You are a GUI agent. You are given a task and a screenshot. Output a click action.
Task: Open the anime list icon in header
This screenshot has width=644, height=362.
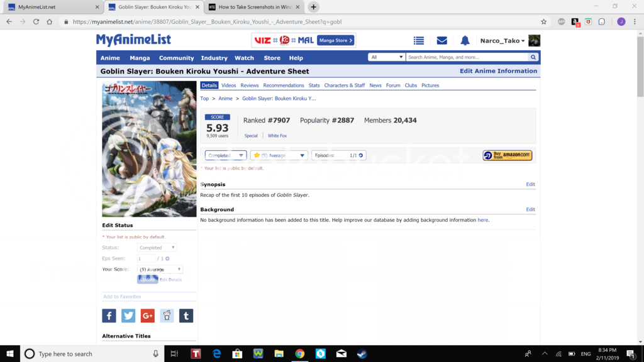tap(419, 41)
